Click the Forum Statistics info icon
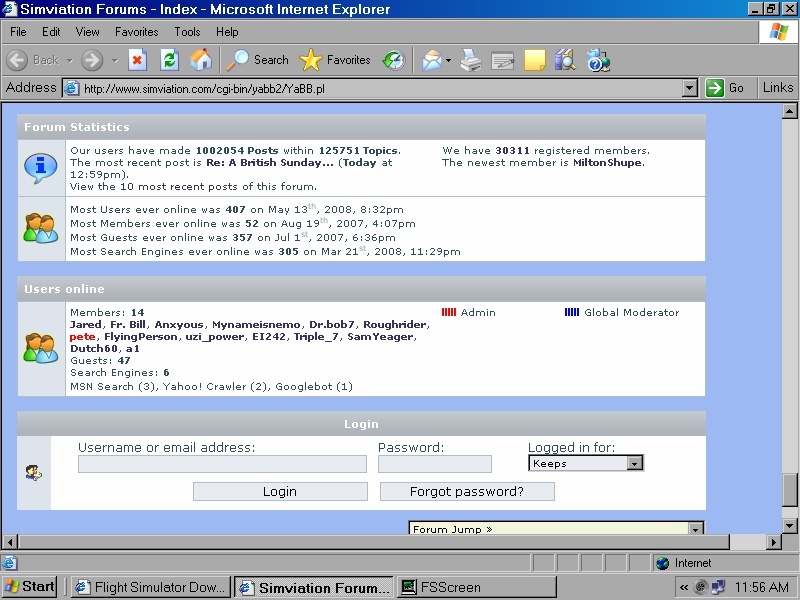The height and width of the screenshot is (600, 800). [x=41, y=167]
